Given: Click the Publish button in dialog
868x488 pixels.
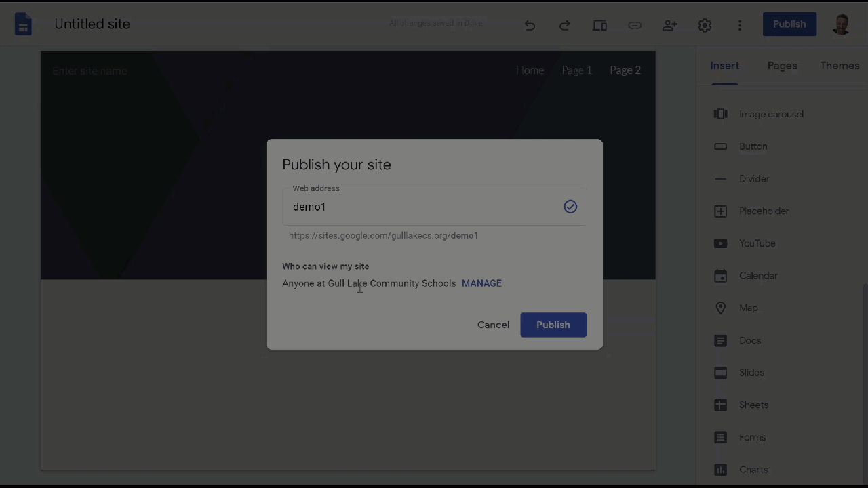Looking at the screenshot, I should [x=553, y=325].
